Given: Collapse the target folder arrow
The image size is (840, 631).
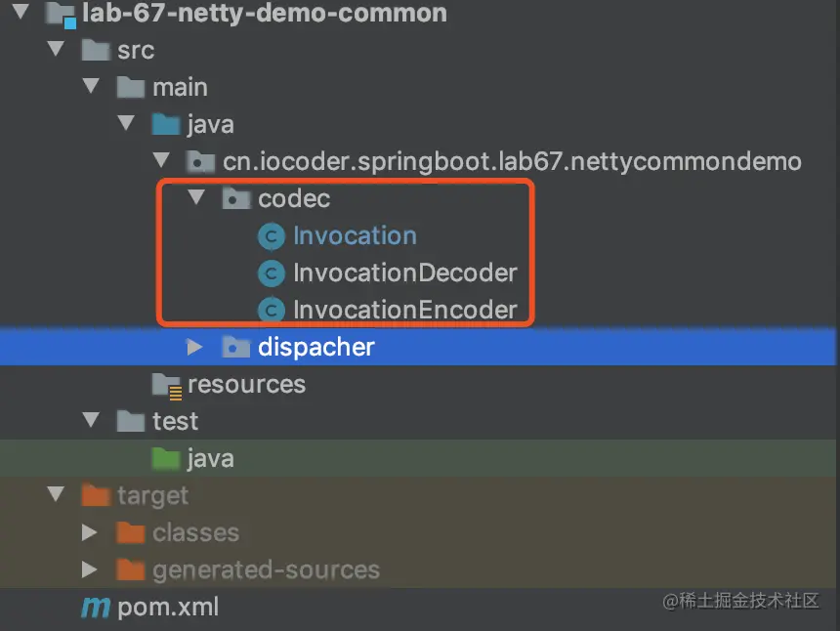Looking at the screenshot, I should pos(56,494).
